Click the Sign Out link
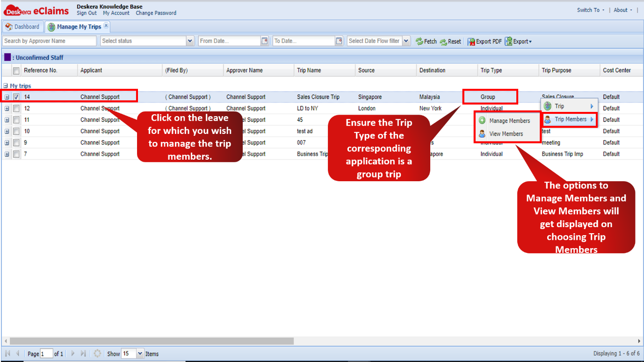The width and height of the screenshot is (644, 362). point(87,13)
